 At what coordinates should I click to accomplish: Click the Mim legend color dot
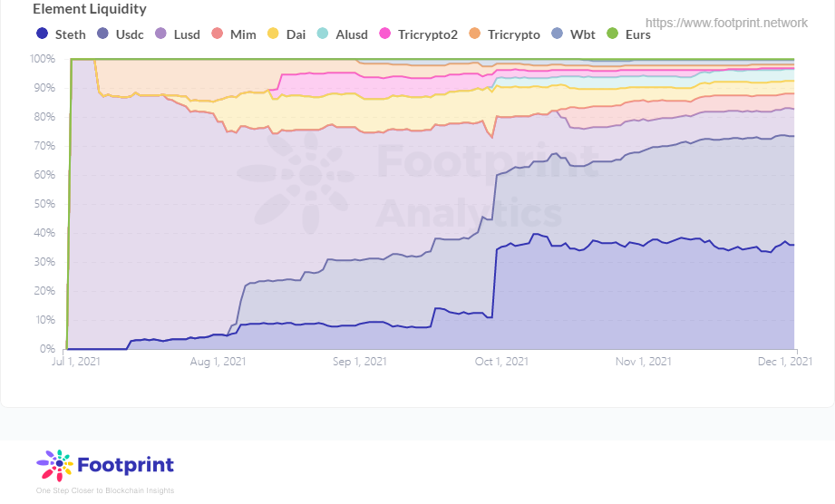tap(217, 34)
